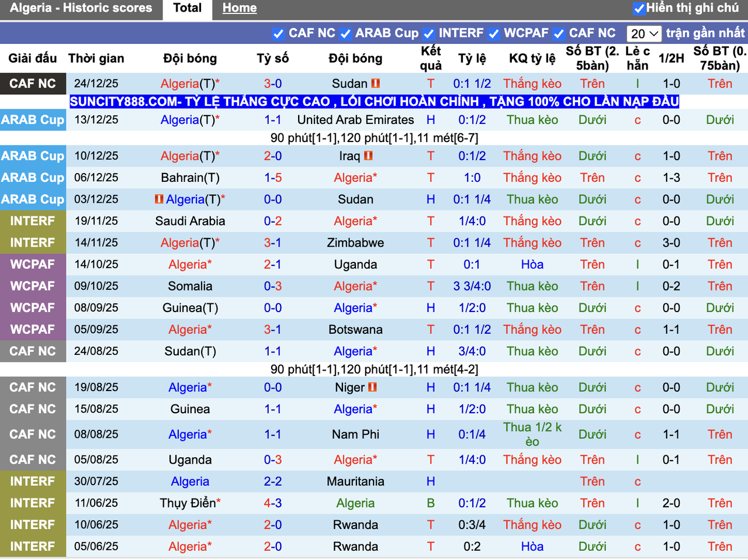The height and width of the screenshot is (560, 748).
Task: Click the 1-5 score in Bahrain match
Action: tap(273, 178)
